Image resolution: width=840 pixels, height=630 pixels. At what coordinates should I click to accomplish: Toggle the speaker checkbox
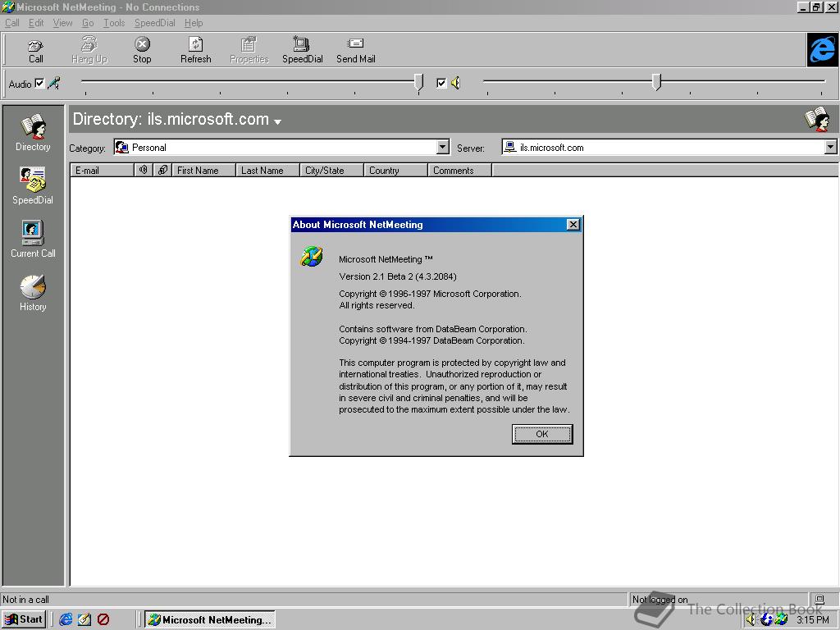coord(441,83)
